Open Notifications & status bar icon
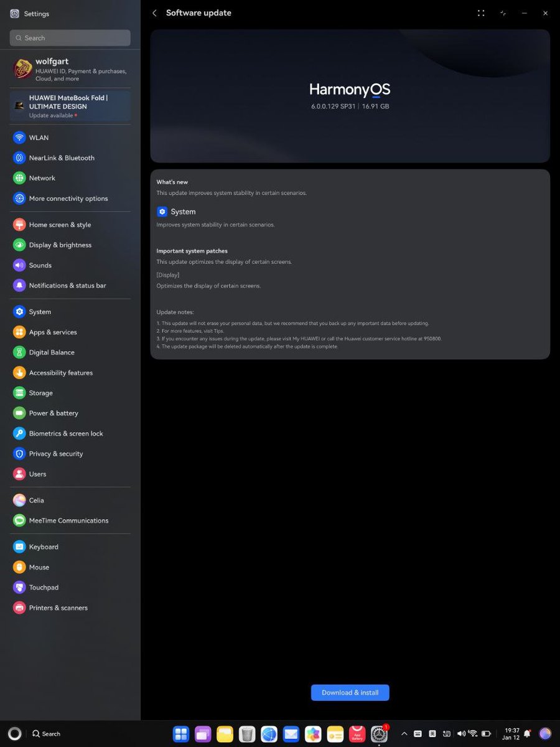The image size is (560, 747). 19,286
